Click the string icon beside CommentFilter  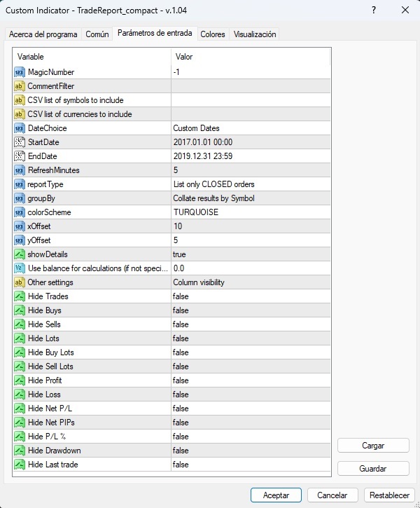(20, 86)
